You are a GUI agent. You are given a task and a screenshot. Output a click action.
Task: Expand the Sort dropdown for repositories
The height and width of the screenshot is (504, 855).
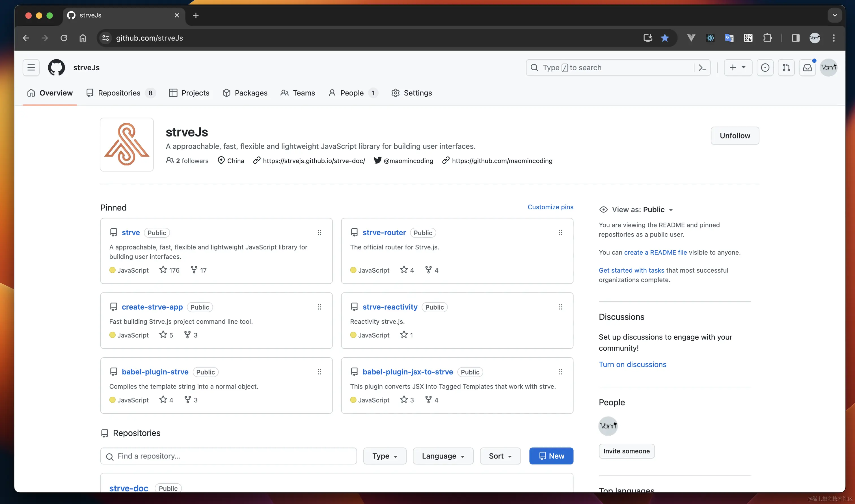pos(500,456)
